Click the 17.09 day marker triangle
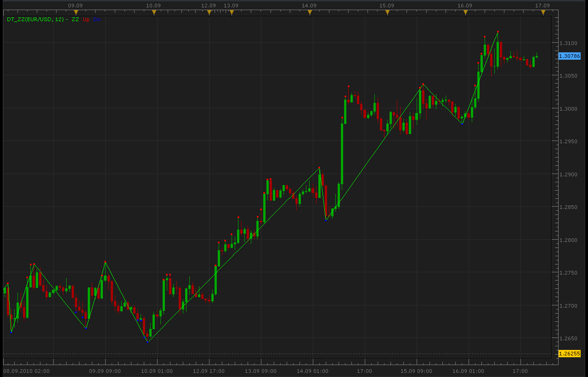This screenshot has height=377, width=588. point(543,13)
